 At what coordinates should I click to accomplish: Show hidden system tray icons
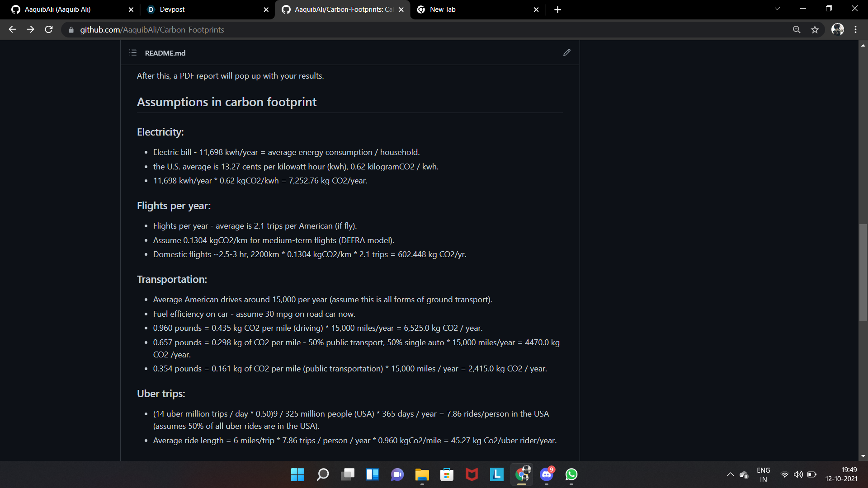tap(730, 474)
